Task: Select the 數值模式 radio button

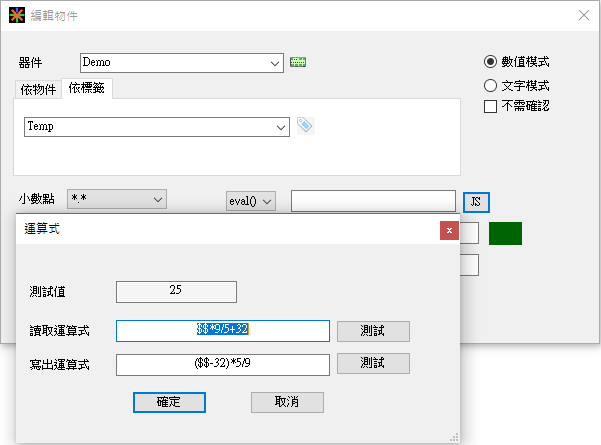Action: pyautogui.click(x=491, y=61)
